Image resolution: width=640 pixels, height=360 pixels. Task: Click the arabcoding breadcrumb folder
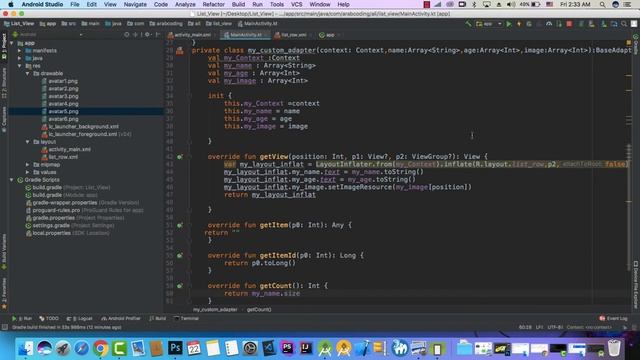pos(166,24)
